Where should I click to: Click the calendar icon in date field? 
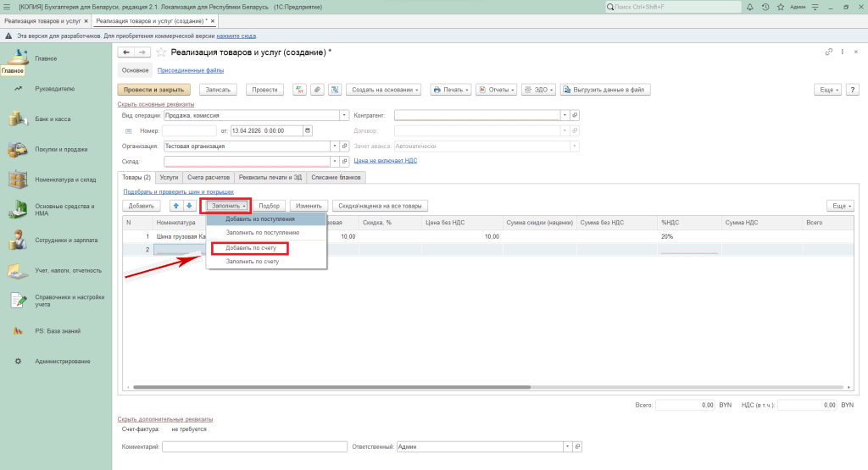[307, 131]
